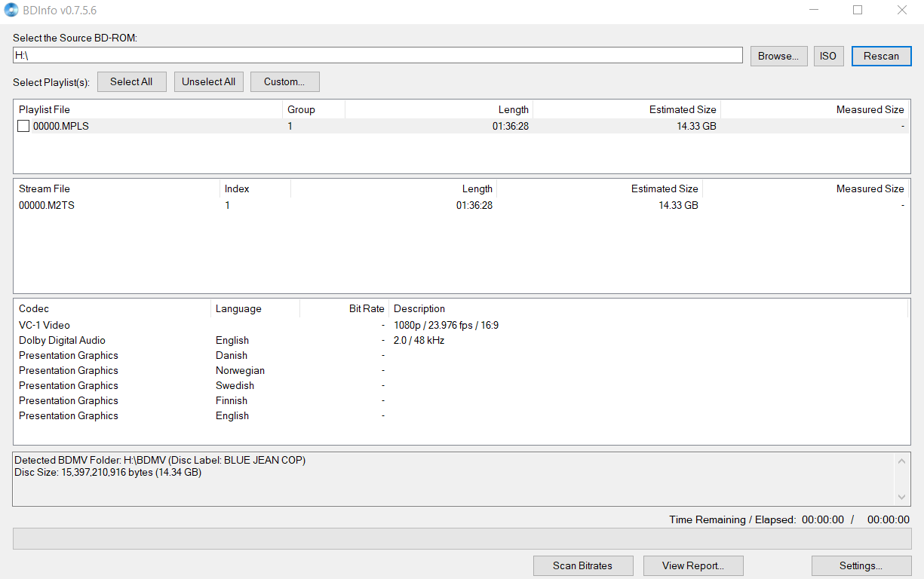
Task: Click Select All playlists button
Action: coord(131,81)
